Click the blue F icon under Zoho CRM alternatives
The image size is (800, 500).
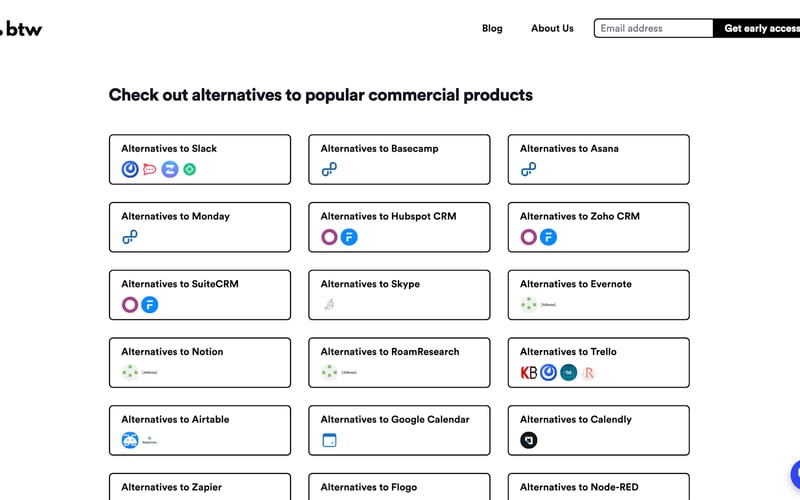tap(548, 237)
